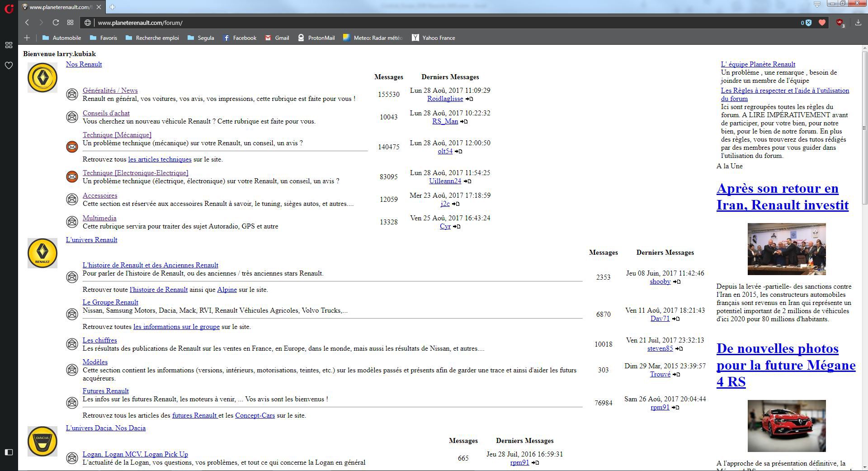Open the Technique [Mécanique] forum
868x471 pixels.
point(117,135)
